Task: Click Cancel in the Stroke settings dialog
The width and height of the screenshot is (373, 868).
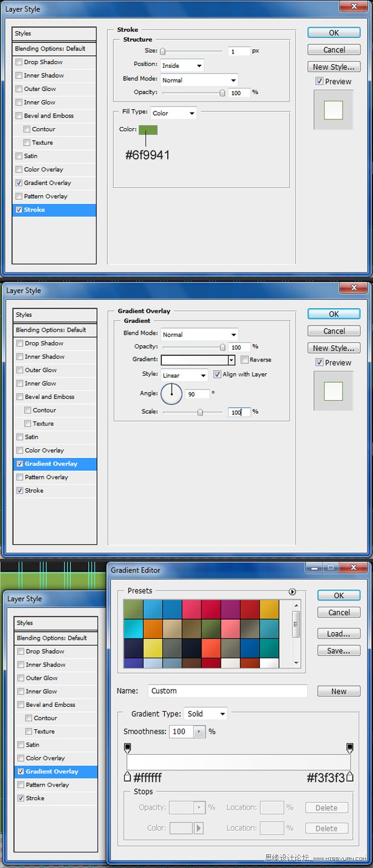Action: pos(334,50)
